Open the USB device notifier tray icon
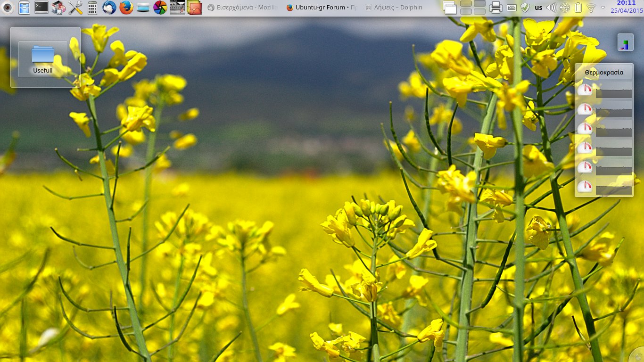Viewport: 644px width, 362px height. [x=565, y=8]
